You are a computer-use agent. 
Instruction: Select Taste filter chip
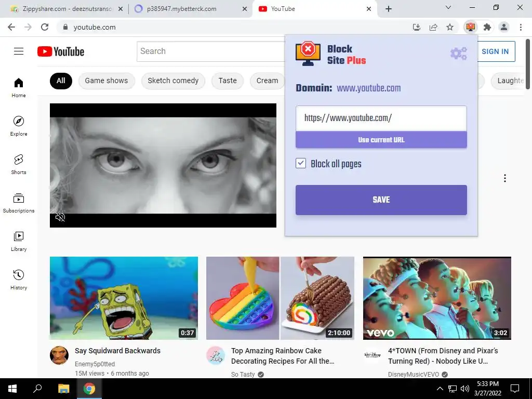click(x=228, y=81)
